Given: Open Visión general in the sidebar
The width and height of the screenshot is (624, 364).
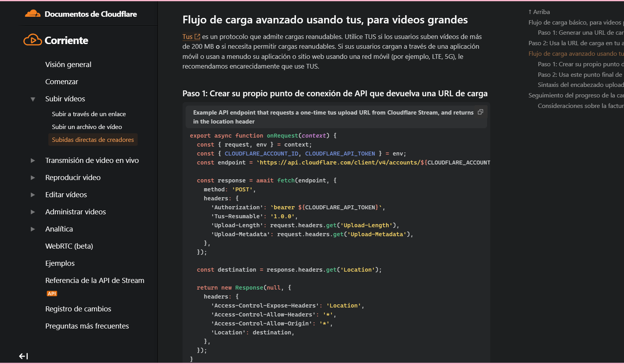Looking at the screenshot, I should tap(68, 64).
